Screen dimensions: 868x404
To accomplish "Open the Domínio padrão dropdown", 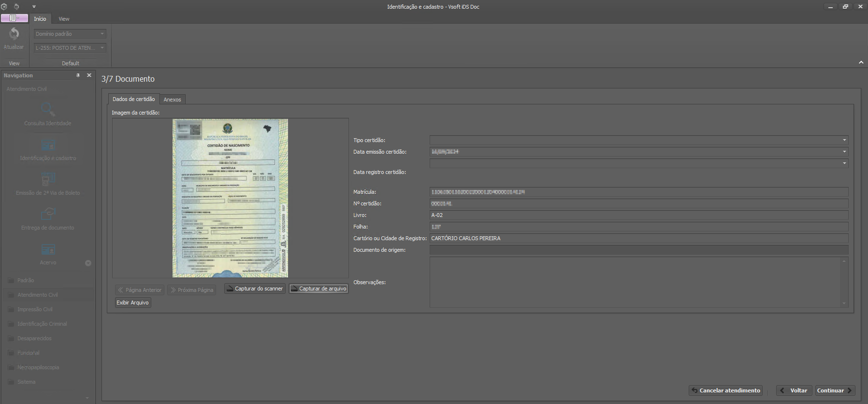I will point(70,34).
